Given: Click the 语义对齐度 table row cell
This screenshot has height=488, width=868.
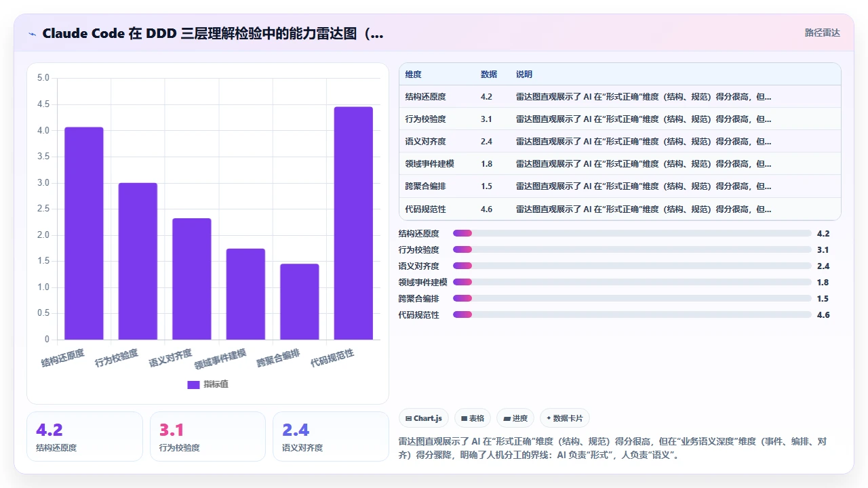Looking at the screenshot, I should click(425, 142).
